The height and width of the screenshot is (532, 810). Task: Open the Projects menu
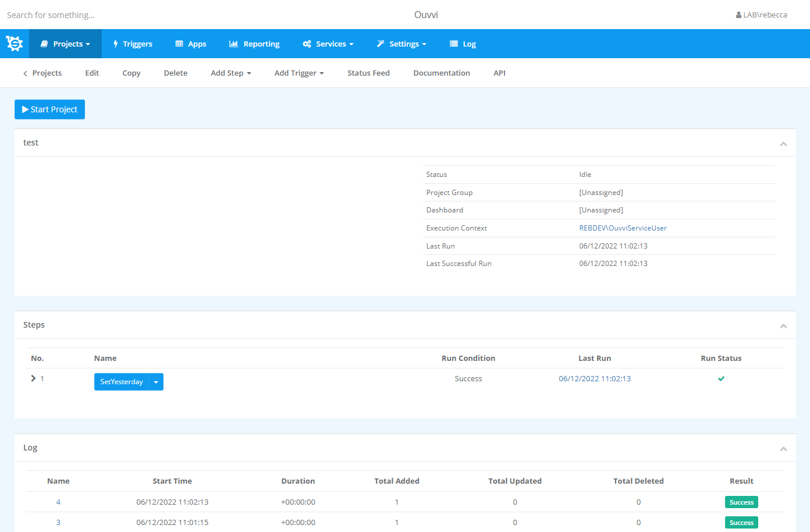(x=65, y=44)
